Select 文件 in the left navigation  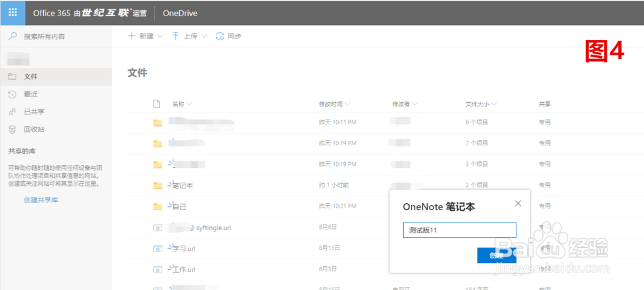click(x=56, y=77)
